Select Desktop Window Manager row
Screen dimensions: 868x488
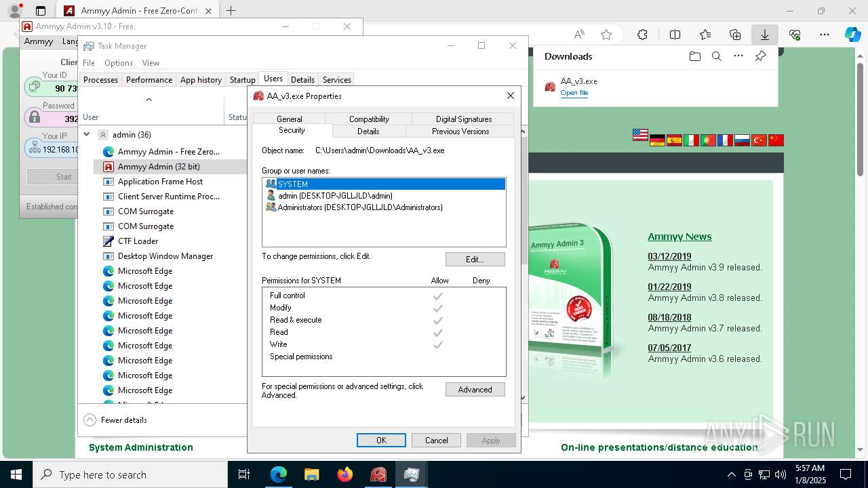[170, 256]
